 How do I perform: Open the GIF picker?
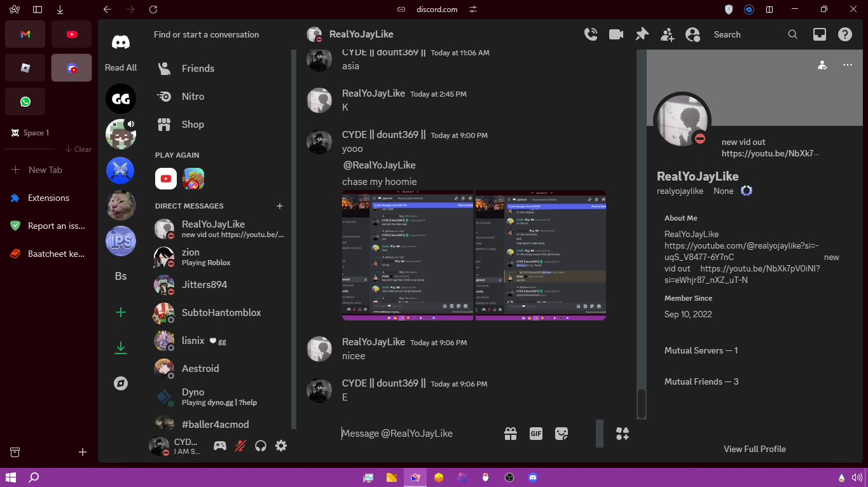click(x=536, y=434)
